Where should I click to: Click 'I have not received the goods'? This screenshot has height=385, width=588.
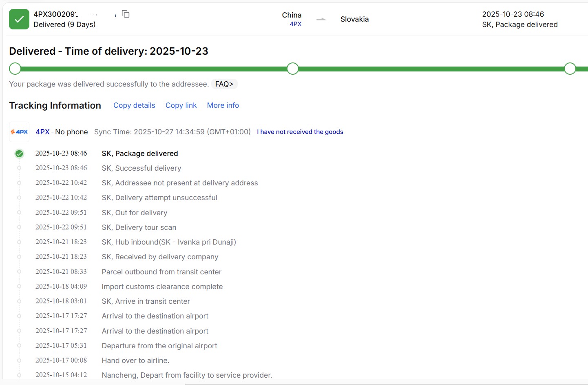300,132
